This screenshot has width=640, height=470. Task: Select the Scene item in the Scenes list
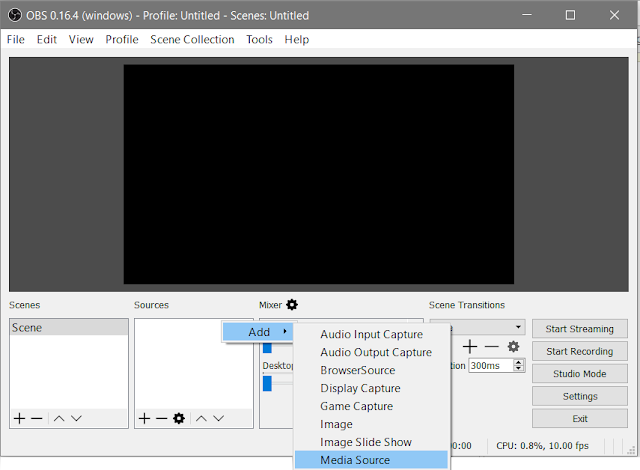tap(69, 328)
